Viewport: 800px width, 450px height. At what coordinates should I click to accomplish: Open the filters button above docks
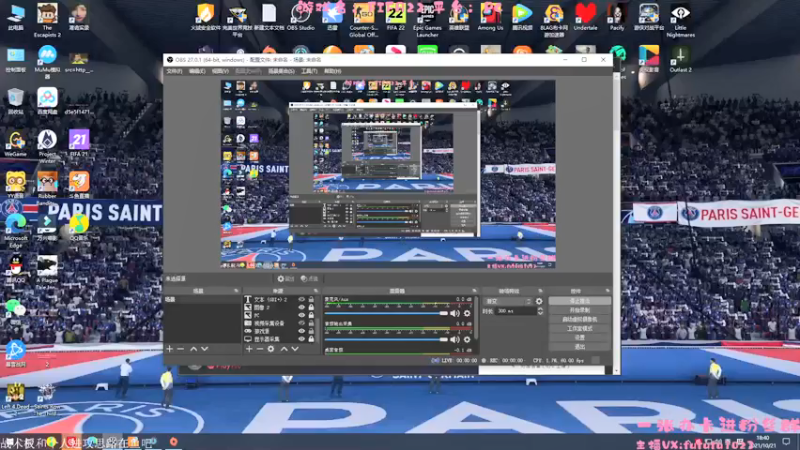click(x=309, y=279)
